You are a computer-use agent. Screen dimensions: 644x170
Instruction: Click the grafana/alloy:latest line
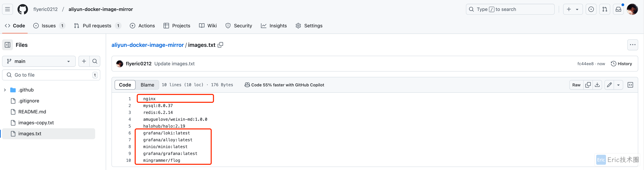pos(168,140)
